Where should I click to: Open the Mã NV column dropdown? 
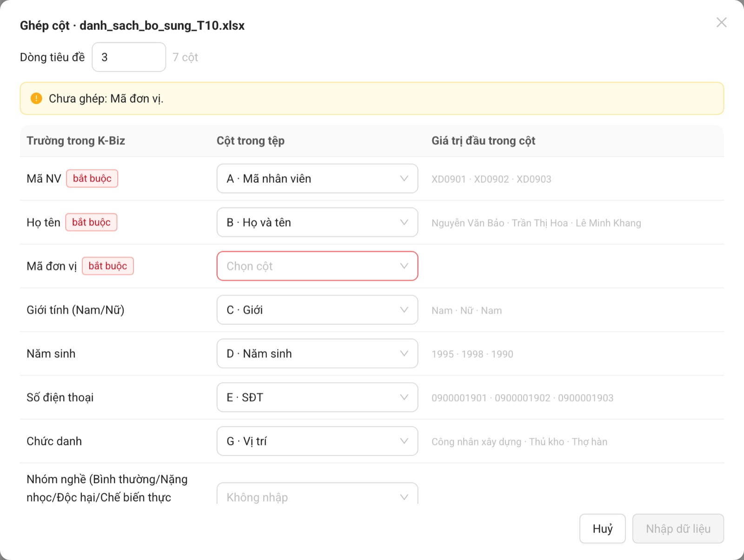tap(317, 178)
